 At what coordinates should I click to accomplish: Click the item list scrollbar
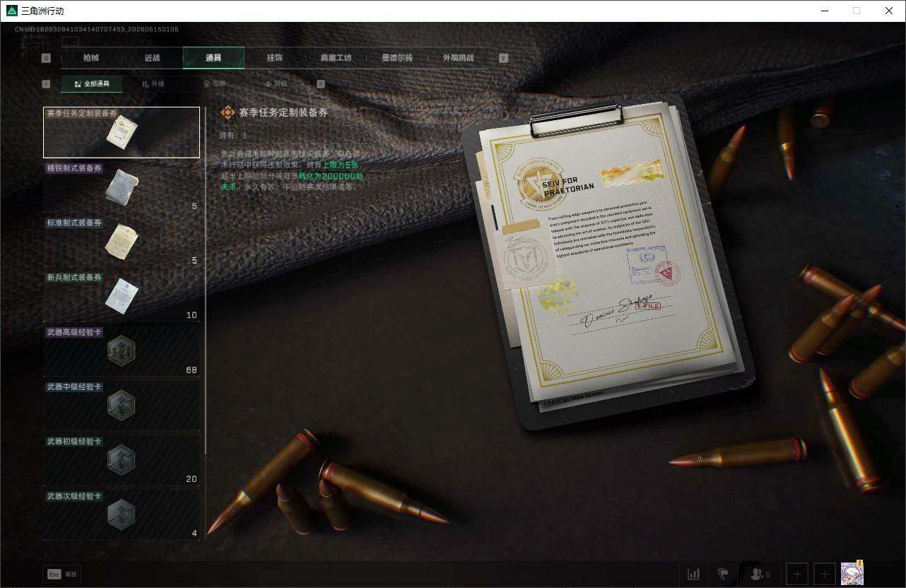click(205, 281)
